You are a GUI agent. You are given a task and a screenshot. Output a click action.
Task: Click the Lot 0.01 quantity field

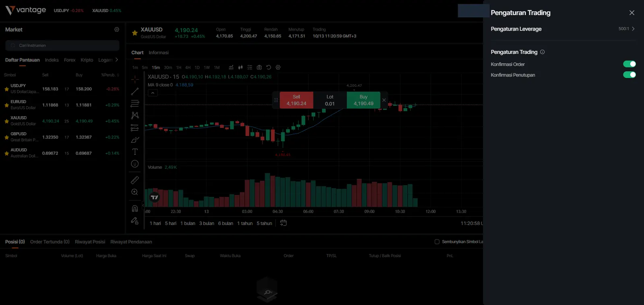(x=330, y=100)
